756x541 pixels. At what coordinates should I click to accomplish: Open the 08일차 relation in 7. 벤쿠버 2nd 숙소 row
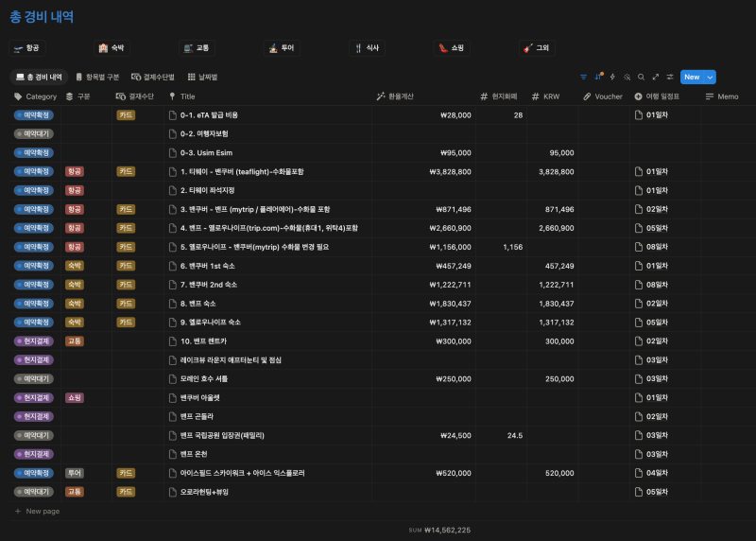pos(651,285)
